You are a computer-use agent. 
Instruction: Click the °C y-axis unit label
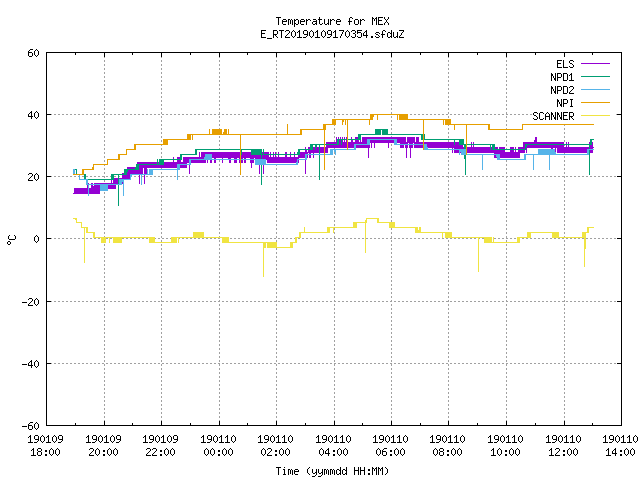(11, 240)
